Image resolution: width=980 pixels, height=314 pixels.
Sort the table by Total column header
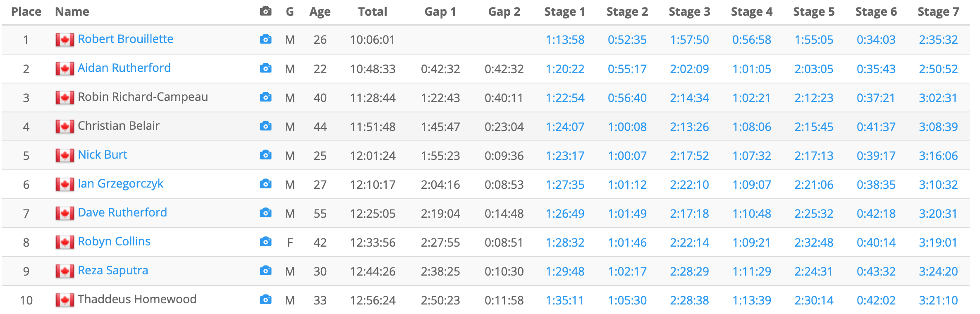tap(373, 12)
